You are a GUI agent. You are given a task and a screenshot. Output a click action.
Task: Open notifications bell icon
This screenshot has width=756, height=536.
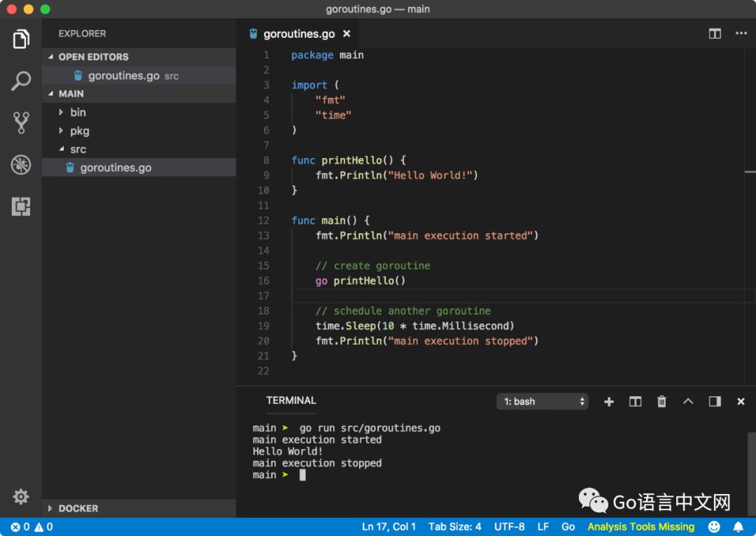[738, 527]
